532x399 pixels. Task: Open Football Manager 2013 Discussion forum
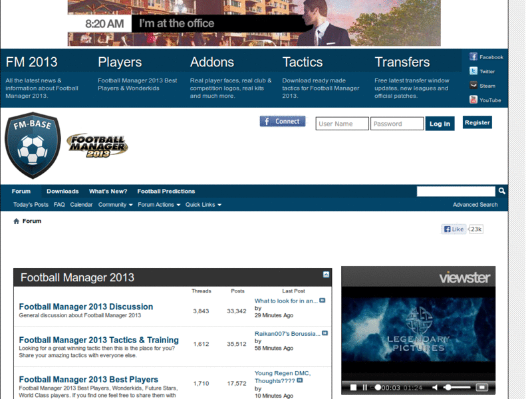[x=86, y=307]
